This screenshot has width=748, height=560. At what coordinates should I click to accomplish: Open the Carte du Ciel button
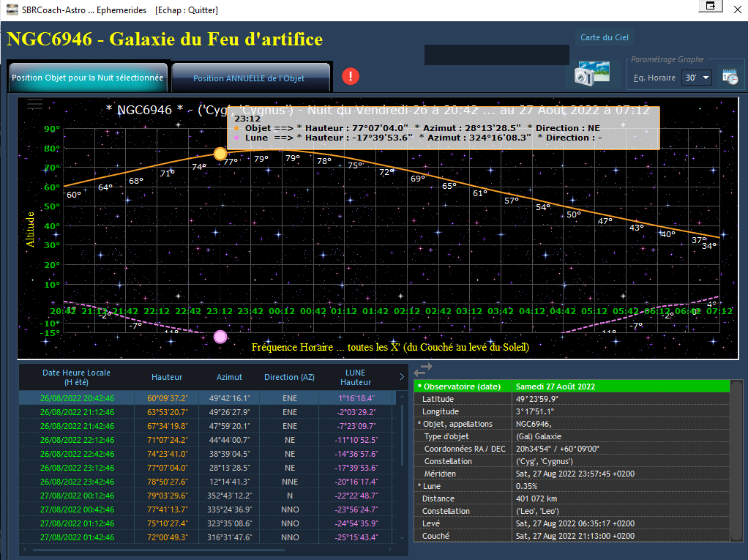(604, 37)
